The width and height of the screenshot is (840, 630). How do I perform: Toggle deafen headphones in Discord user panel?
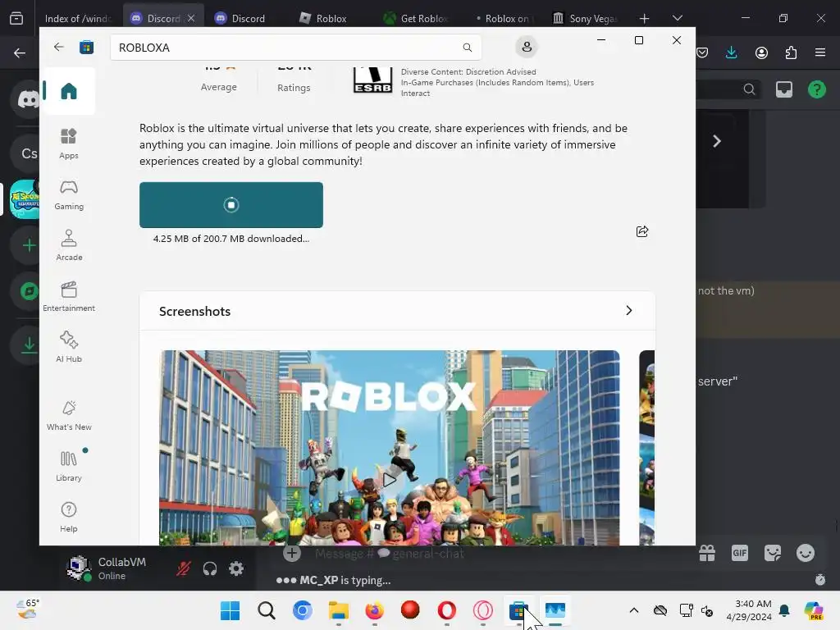[x=209, y=568]
